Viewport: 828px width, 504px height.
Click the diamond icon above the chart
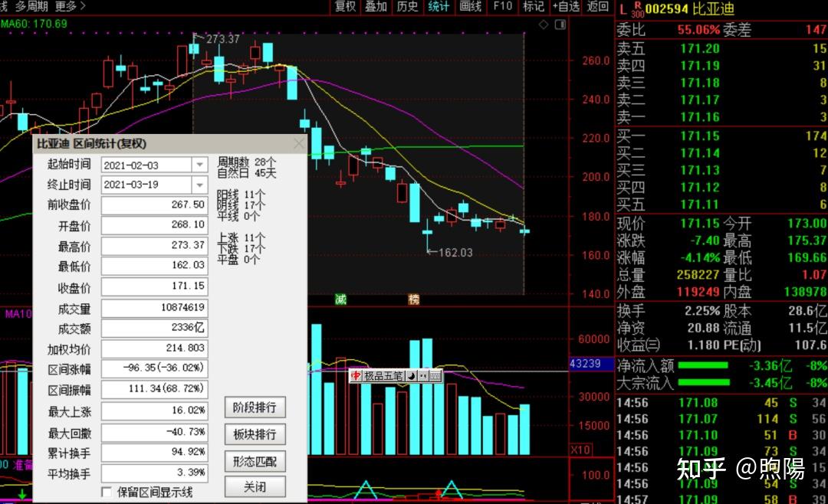click(x=544, y=25)
